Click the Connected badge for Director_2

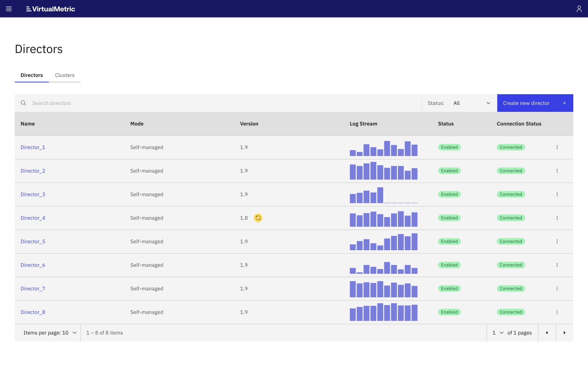pyautogui.click(x=511, y=171)
